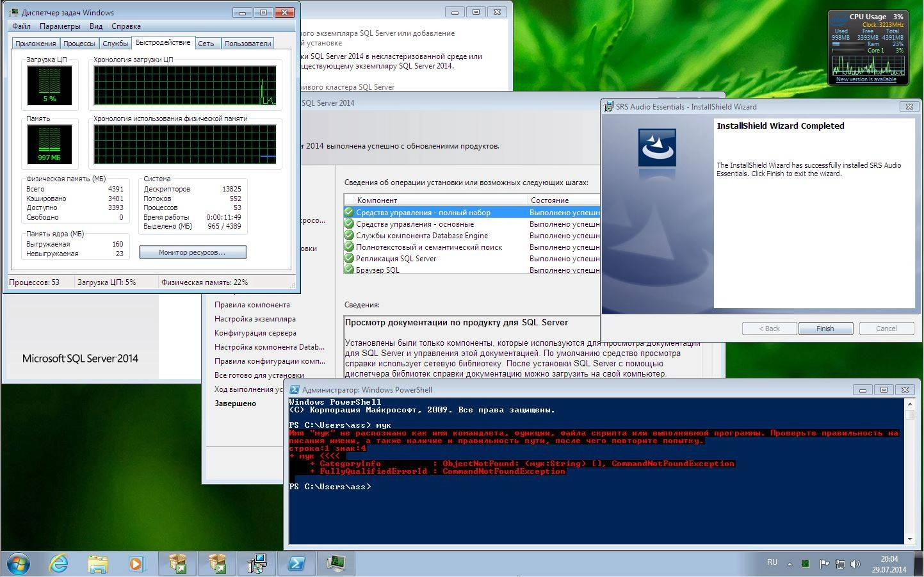Click check icon beside 'Средства управления - основные'
The height and width of the screenshot is (577, 924).
coord(349,223)
